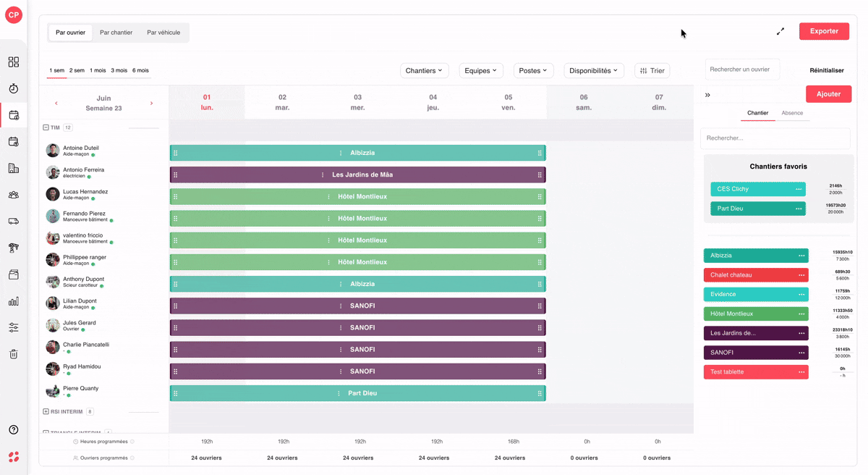The width and height of the screenshot is (868, 475).
Task: Select the Hôtel Montlieux green chantier chip
Action: pos(756,314)
